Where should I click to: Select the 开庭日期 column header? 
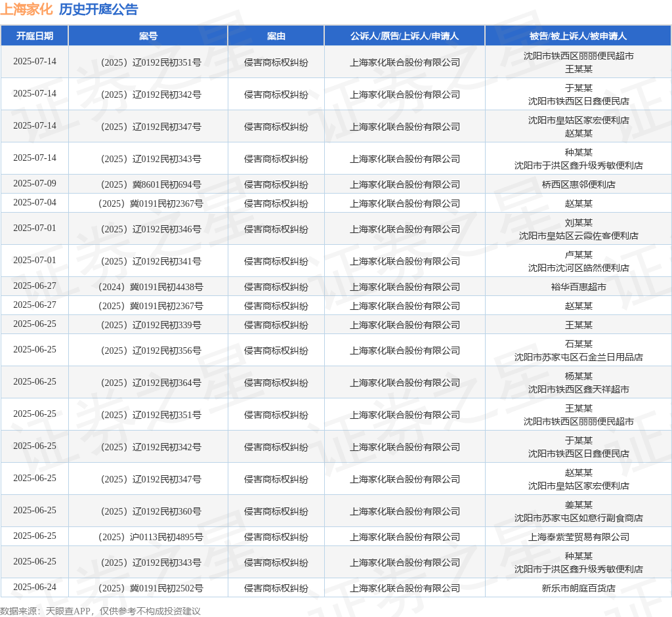(x=35, y=36)
